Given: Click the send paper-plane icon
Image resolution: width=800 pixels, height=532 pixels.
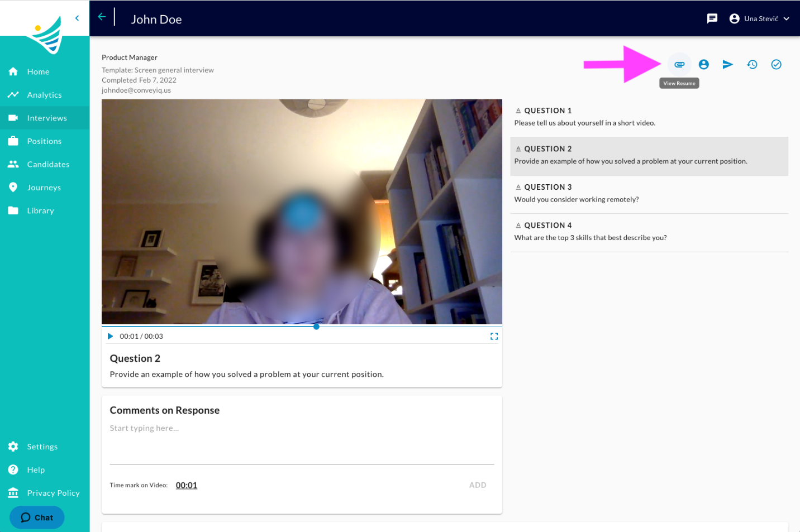Looking at the screenshot, I should (727, 65).
